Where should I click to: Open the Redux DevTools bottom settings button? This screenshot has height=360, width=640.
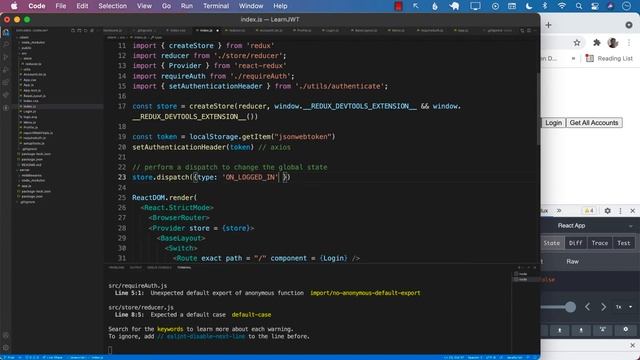(625, 330)
